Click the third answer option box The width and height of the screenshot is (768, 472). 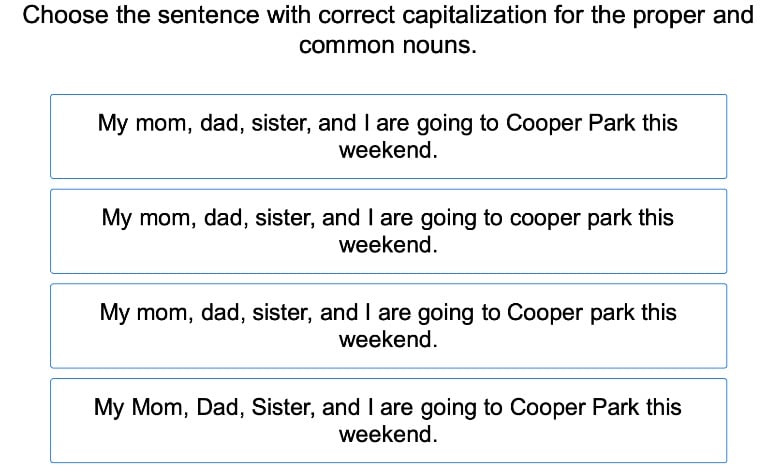click(388, 326)
